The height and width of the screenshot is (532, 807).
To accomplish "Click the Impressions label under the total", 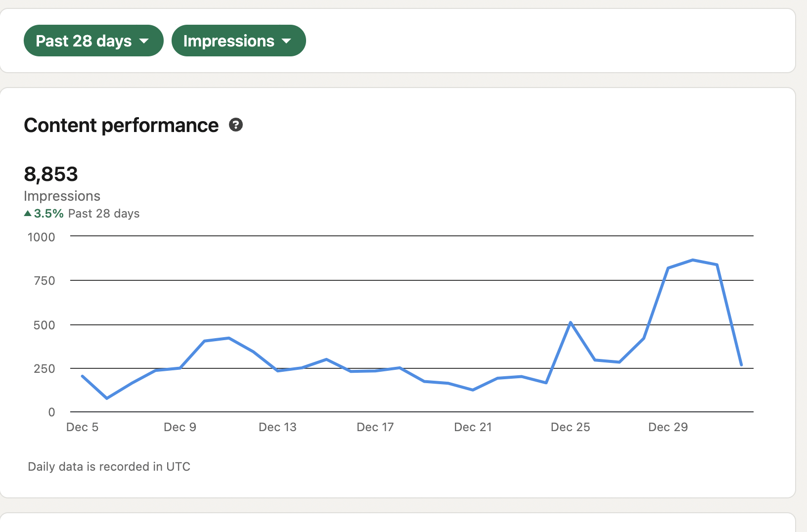I will pos(62,196).
